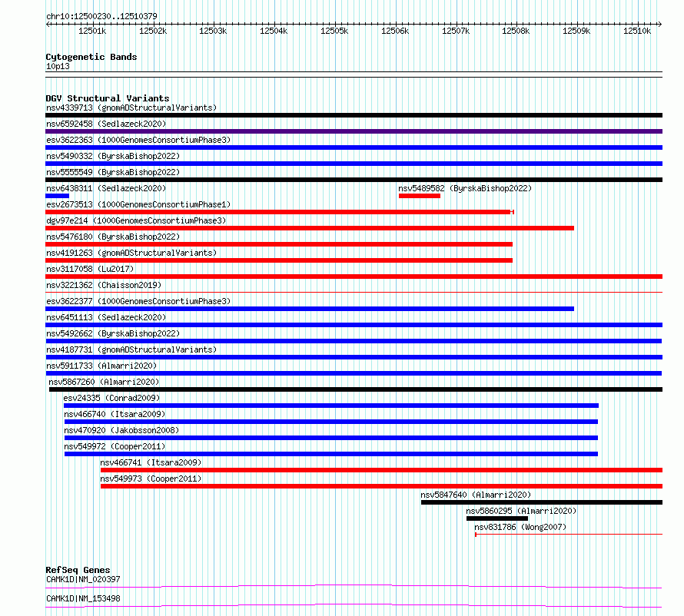Select the nsv5489582 ByrskaBishop2022 label
Image resolution: width=684 pixels, height=616 pixels.
click(465, 188)
